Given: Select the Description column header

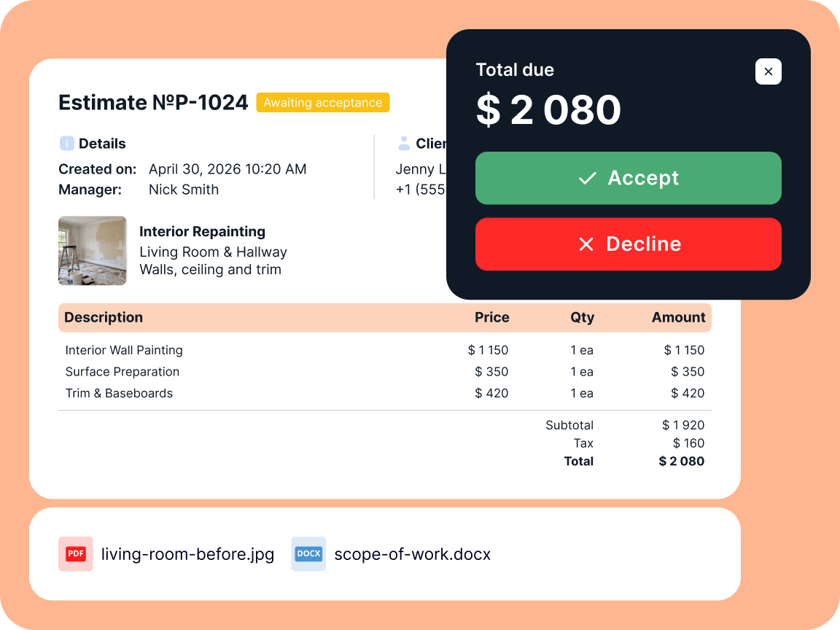Looking at the screenshot, I should 104,317.
